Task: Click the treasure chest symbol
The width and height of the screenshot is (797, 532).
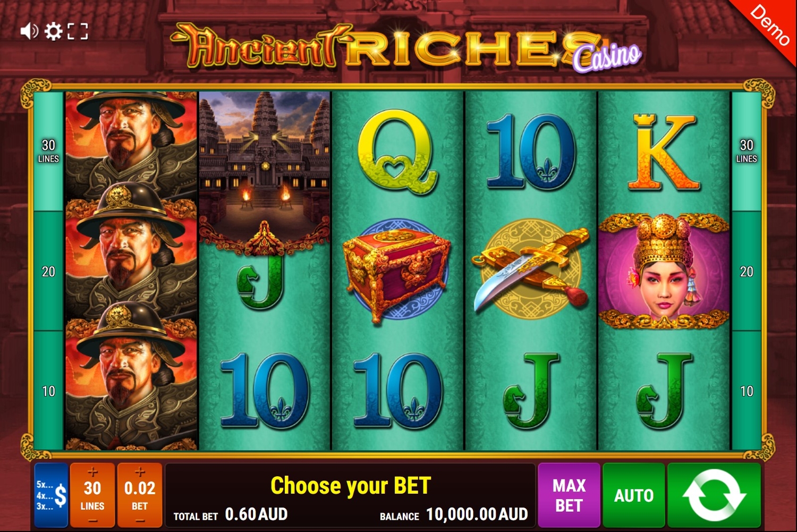Action: [x=397, y=271]
